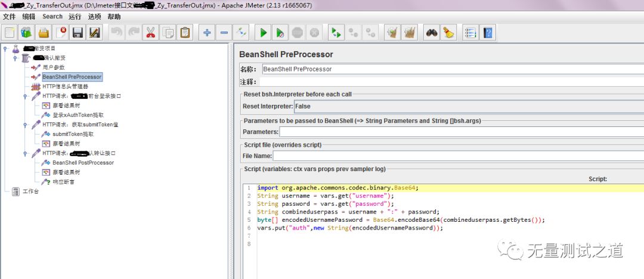644x279 pixels.
Task: Click the Save test plan icon
Action: pyautogui.click(x=78, y=33)
